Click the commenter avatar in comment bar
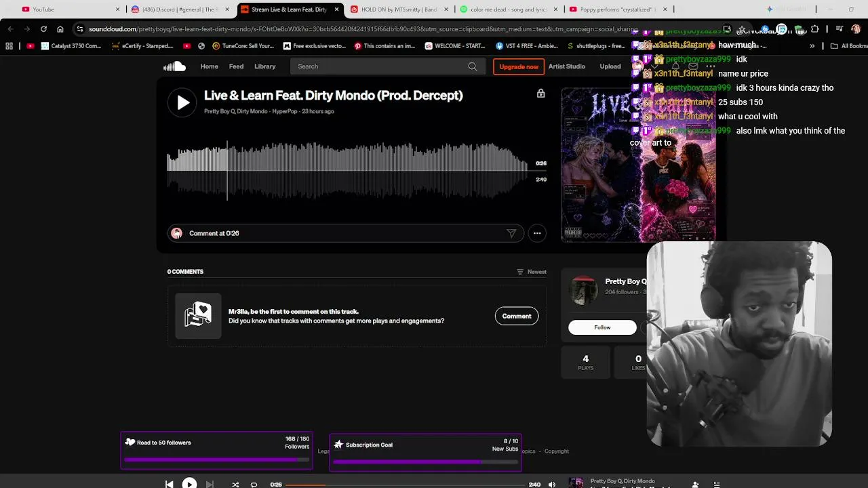Screen dimensions: 868x488 [176, 233]
